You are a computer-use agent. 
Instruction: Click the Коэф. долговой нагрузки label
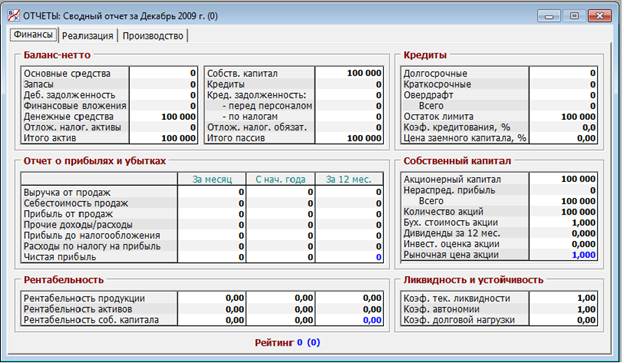(x=459, y=320)
